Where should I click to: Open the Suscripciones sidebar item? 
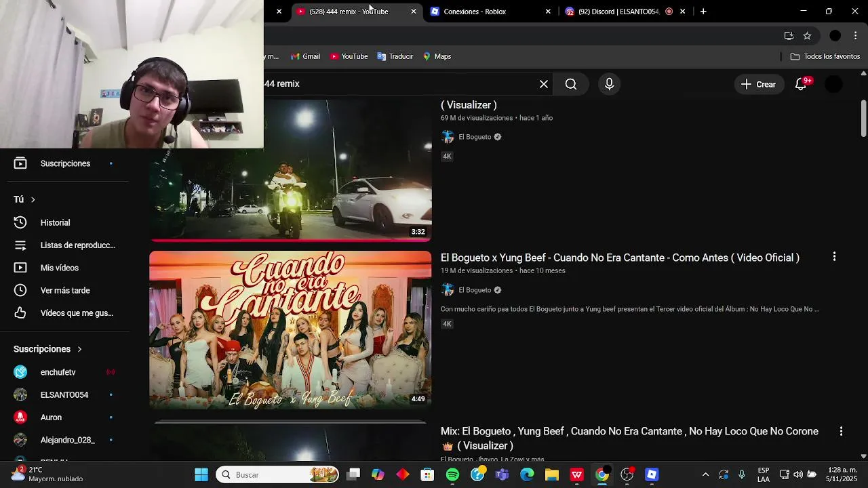pos(64,163)
